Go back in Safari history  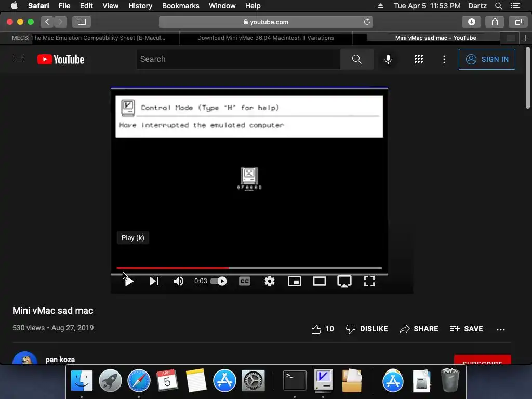click(x=47, y=22)
